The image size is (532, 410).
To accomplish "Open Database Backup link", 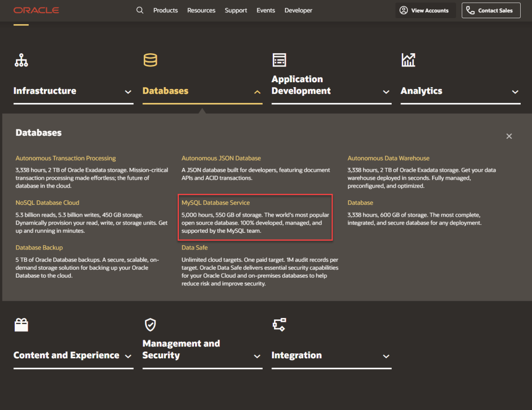I will (x=39, y=248).
